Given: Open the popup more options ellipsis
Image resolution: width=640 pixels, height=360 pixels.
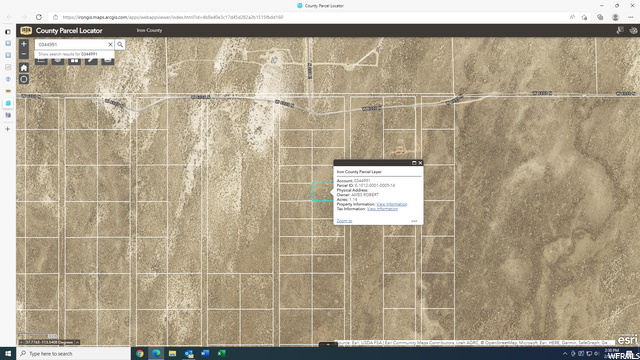Looking at the screenshot, I should (x=414, y=221).
